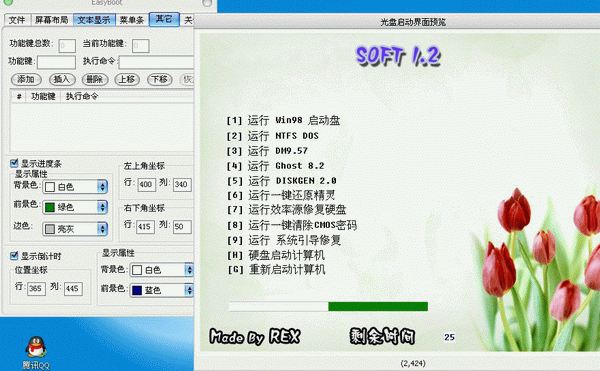Toggle the 显示进度条 checkbox

[x=14, y=163]
